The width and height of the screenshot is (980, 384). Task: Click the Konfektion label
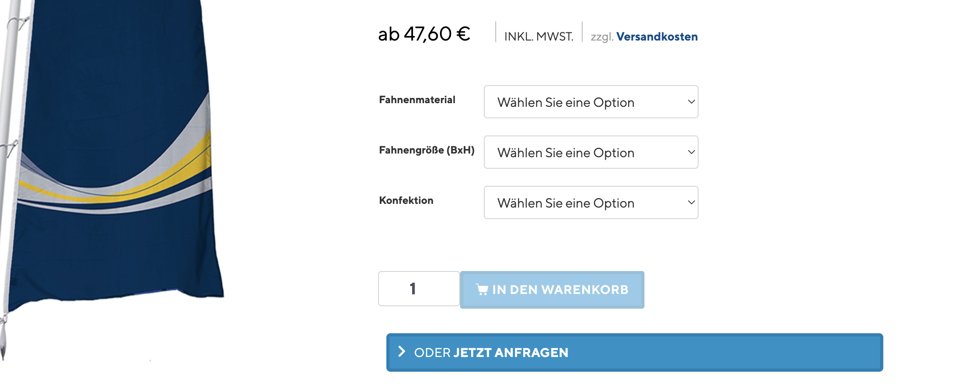(406, 201)
